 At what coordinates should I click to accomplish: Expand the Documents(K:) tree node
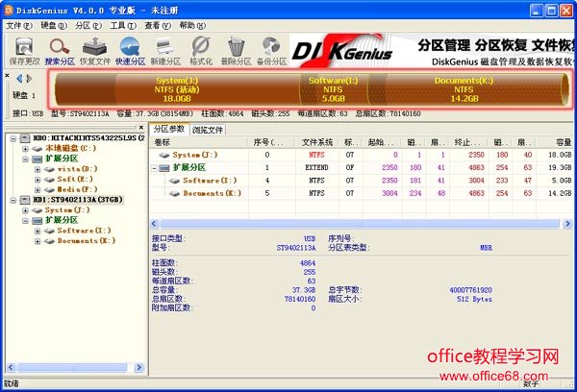tap(38, 241)
